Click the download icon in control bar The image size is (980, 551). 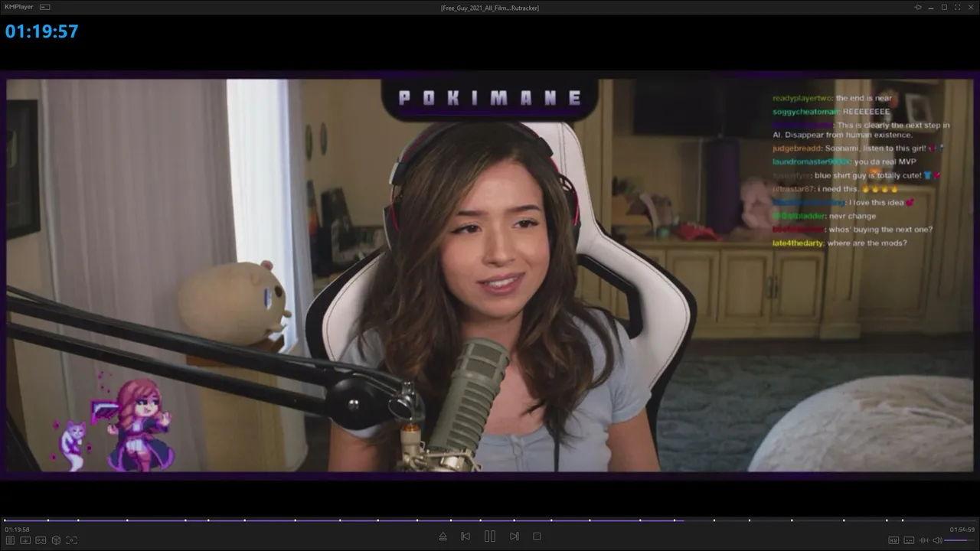click(x=25, y=540)
